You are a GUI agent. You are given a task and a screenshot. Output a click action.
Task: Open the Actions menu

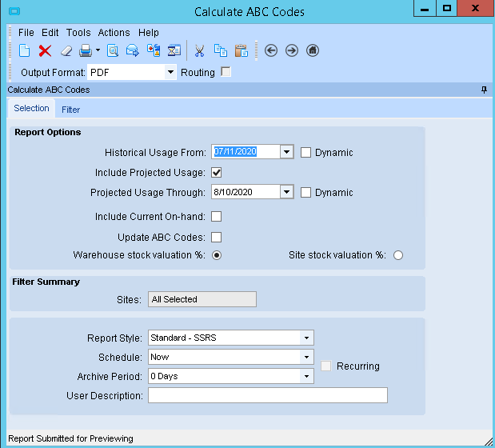pyautogui.click(x=114, y=33)
